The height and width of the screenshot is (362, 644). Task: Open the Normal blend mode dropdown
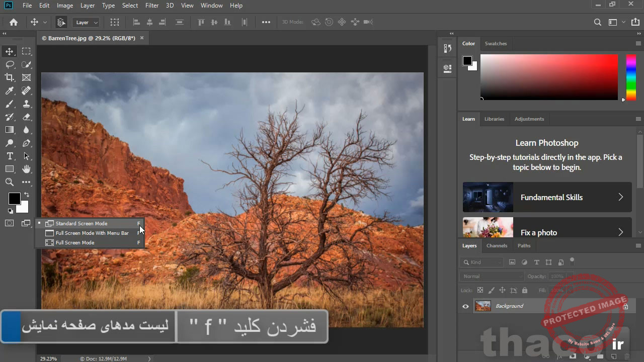click(x=492, y=277)
